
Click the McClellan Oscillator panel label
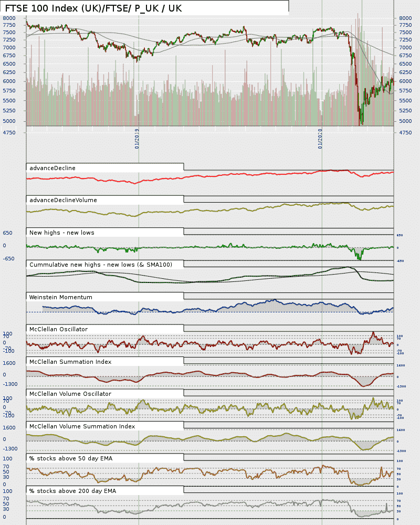coord(58,330)
